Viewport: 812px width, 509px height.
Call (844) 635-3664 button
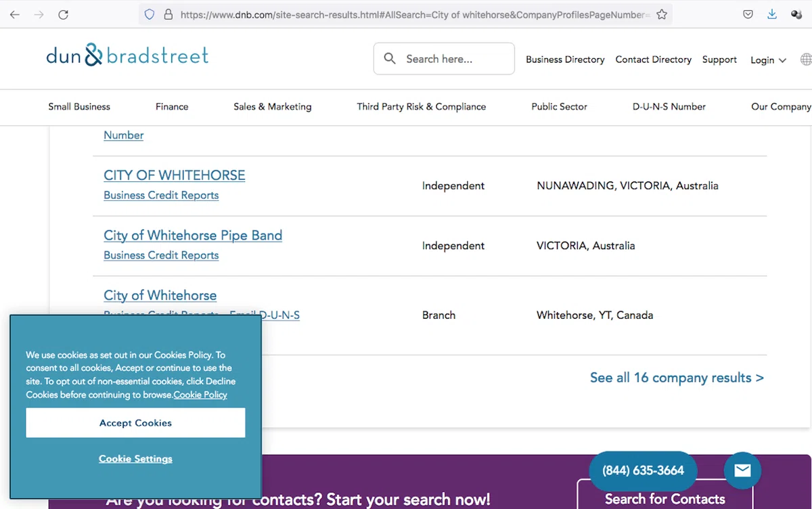point(643,470)
